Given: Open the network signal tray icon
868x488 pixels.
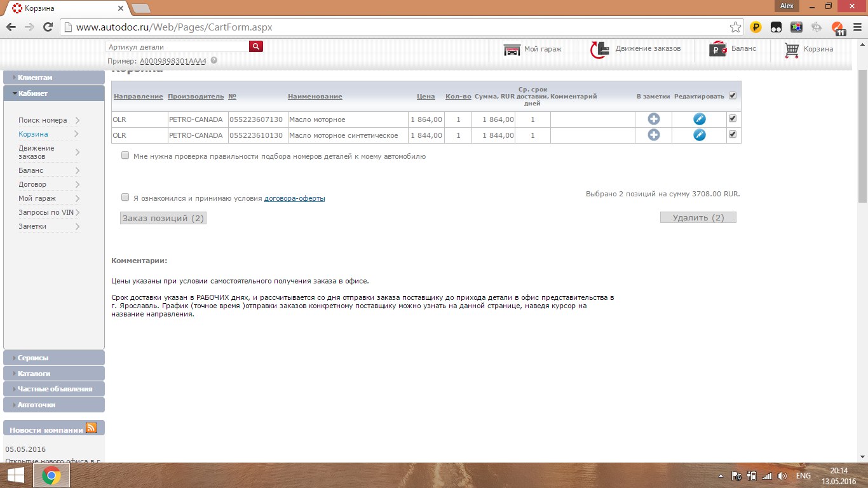Looking at the screenshot, I should pyautogui.click(x=767, y=476).
